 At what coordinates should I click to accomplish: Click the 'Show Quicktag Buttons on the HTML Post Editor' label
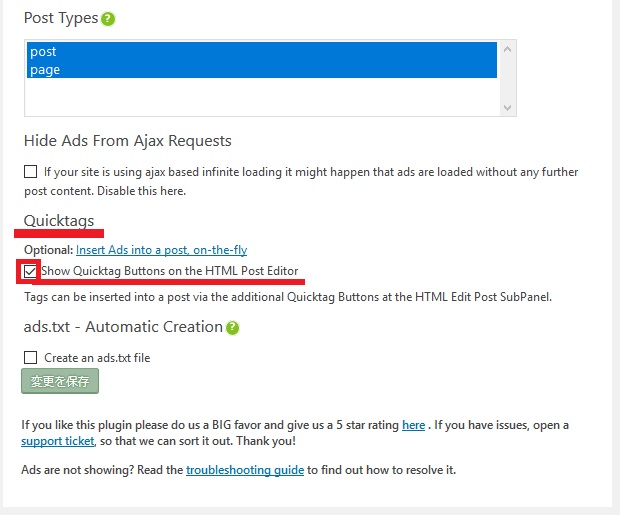(170, 271)
